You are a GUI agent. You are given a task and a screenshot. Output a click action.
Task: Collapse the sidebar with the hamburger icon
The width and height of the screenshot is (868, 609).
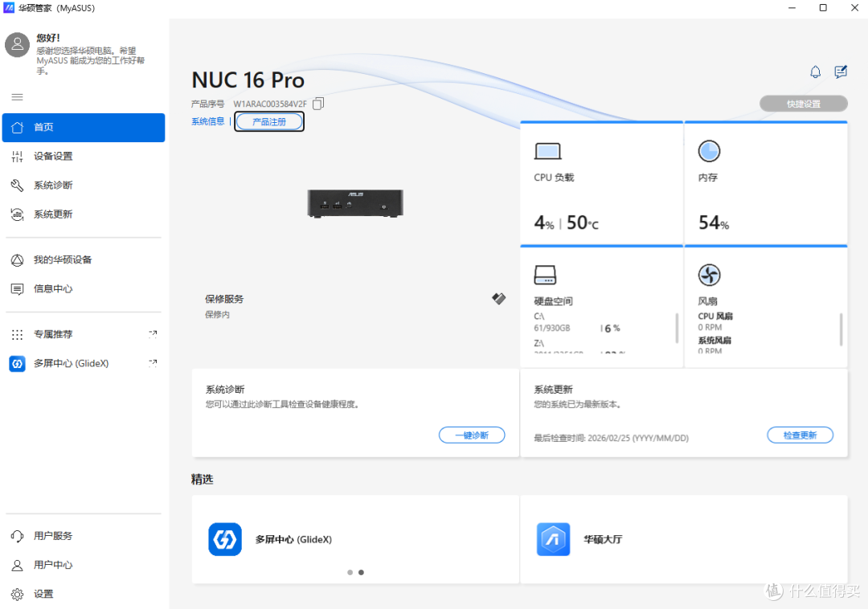[x=17, y=97]
